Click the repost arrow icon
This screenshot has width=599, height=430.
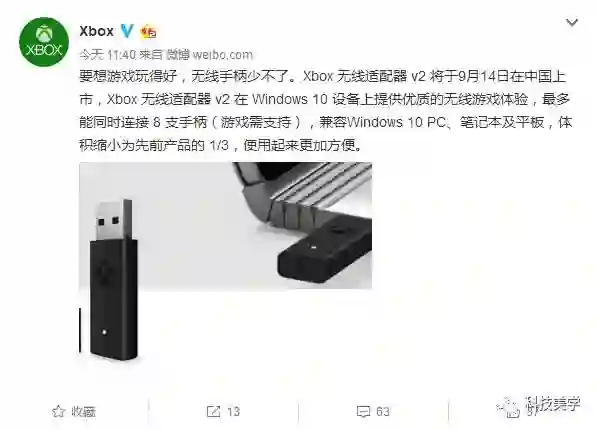click(x=213, y=411)
